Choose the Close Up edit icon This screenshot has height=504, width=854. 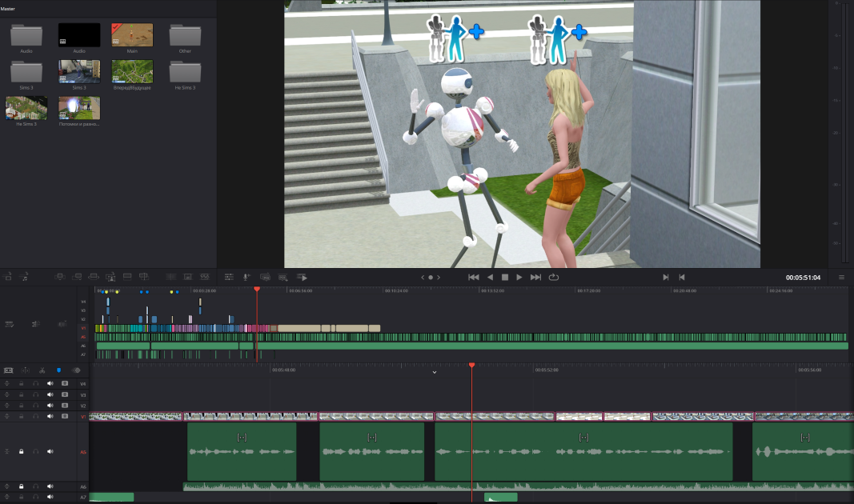110,277
